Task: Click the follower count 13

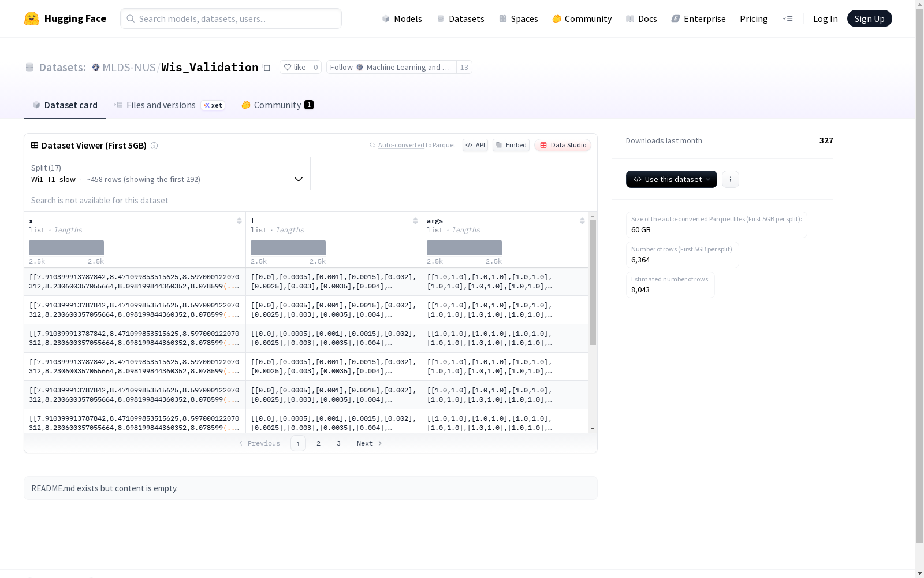Action: 464,67
